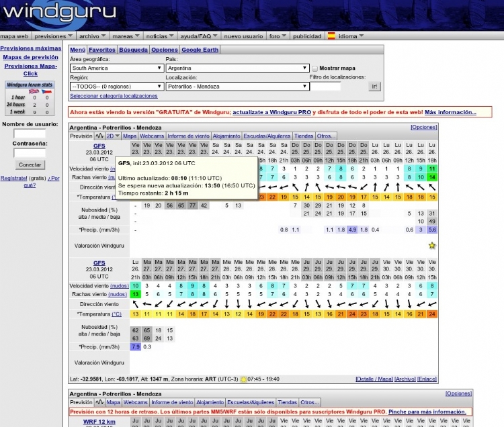Open Tiendas tab in first forecast
This screenshot has height=427, width=504.
tap(304, 136)
